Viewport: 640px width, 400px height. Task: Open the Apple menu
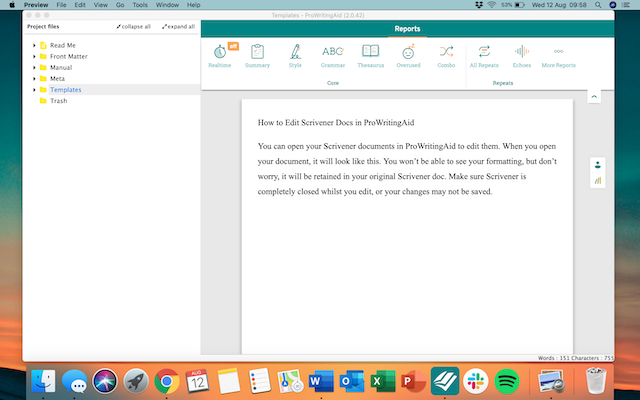pyautogui.click(x=12, y=5)
